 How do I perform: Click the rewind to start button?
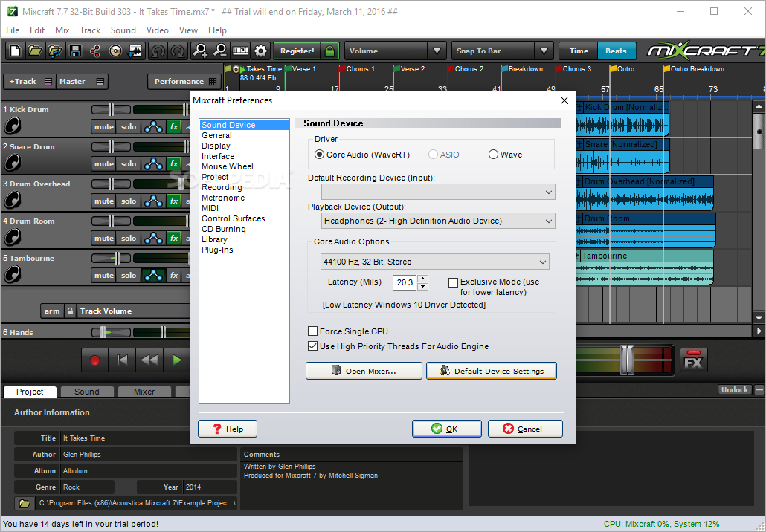tap(122, 360)
